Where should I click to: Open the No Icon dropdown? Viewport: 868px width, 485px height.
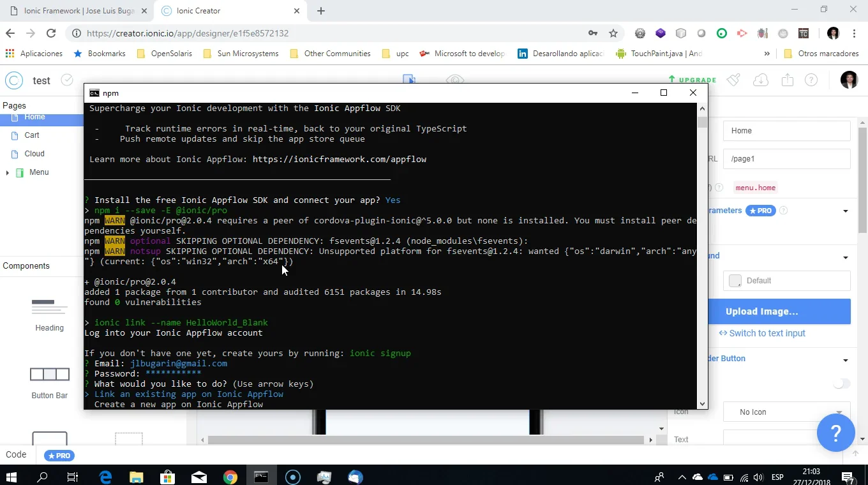tap(786, 412)
